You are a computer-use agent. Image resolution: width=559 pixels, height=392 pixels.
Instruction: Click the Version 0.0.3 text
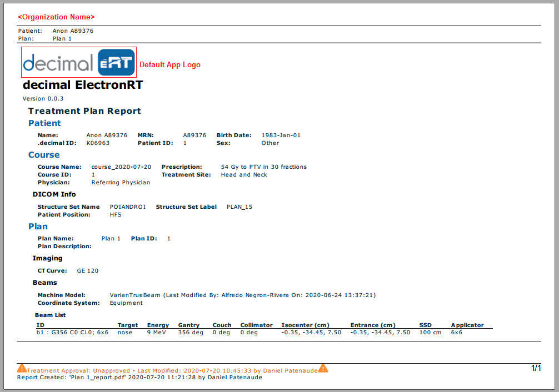[43, 99]
